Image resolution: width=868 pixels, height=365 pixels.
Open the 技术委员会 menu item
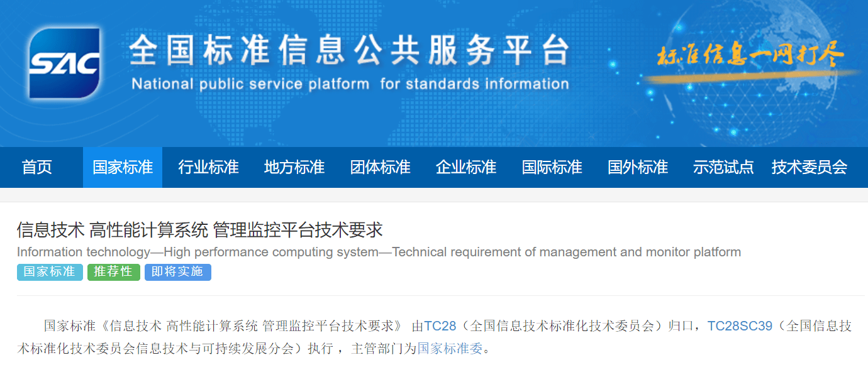pyautogui.click(x=810, y=167)
